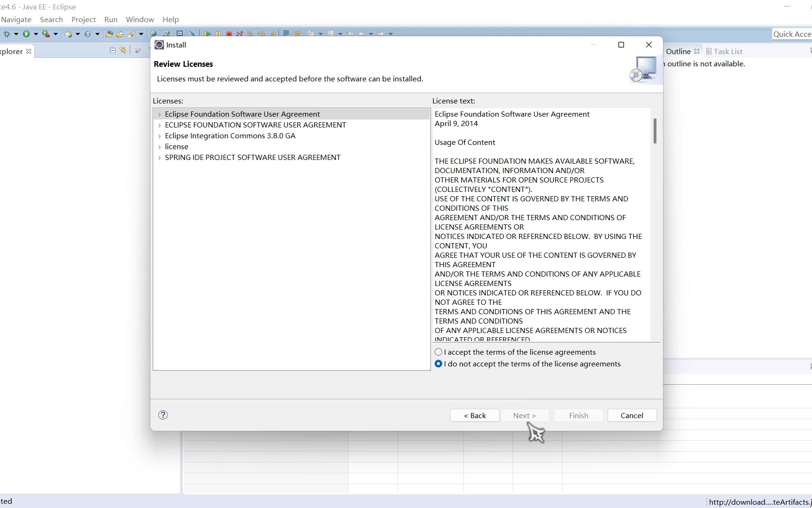Click the Finish button
The image size is (812, 508).
tap(578, 415)
